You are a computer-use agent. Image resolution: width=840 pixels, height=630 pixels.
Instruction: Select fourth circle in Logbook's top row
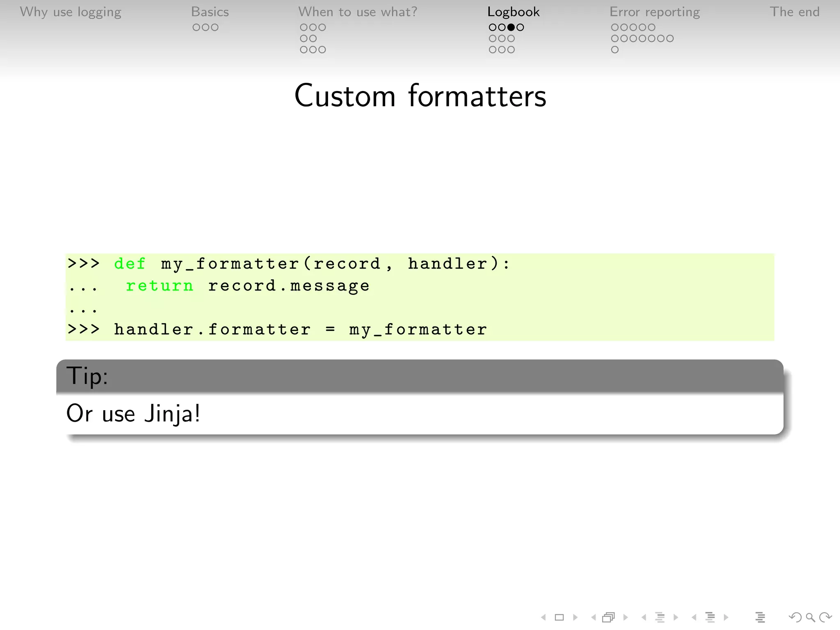tap(520, 27)
